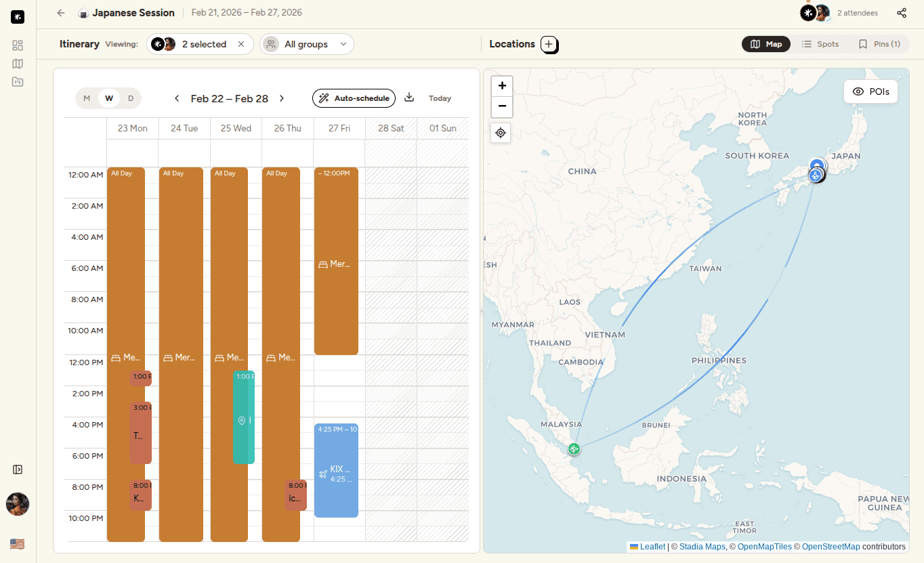This screenshot has width=924, height=563.
Task: Open the map icon in left sidebar
Action: point(18,64)
